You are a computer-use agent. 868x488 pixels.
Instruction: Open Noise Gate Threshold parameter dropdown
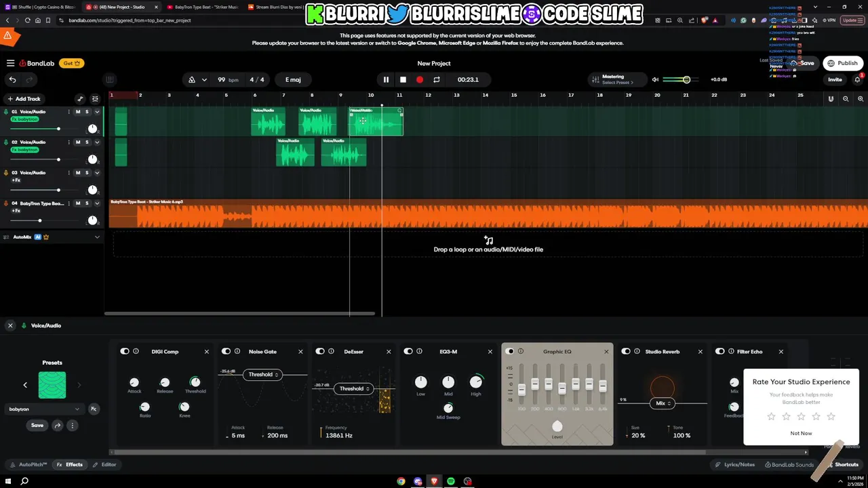pos(262,374)
